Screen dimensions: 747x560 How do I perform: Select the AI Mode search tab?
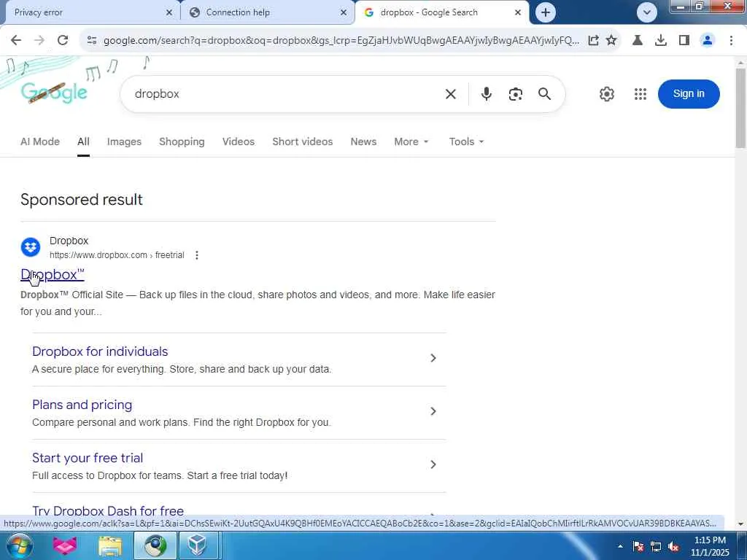[x=40, y=141]
